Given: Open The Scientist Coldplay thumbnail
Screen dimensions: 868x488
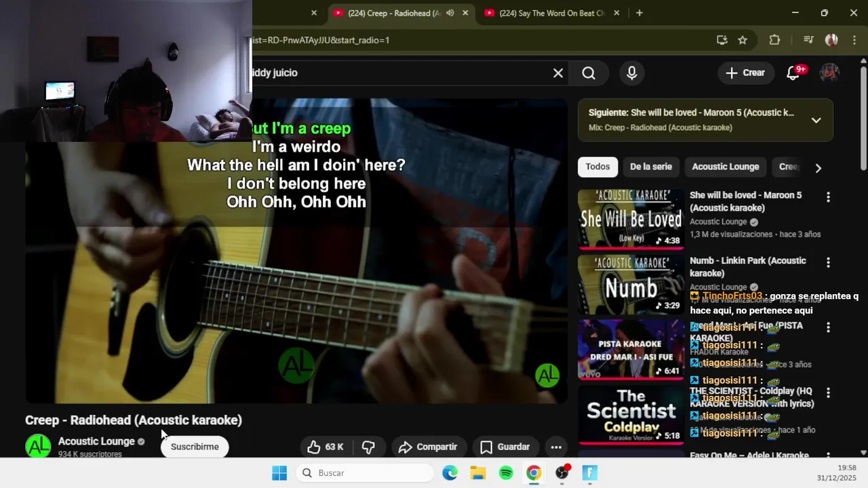Looking at the screenshot, I should point(631,415).
